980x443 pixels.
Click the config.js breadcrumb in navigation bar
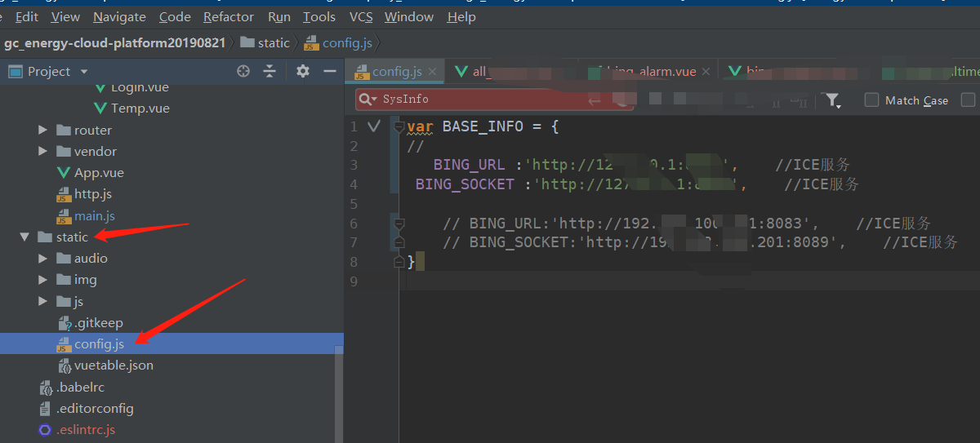point(339,42)
